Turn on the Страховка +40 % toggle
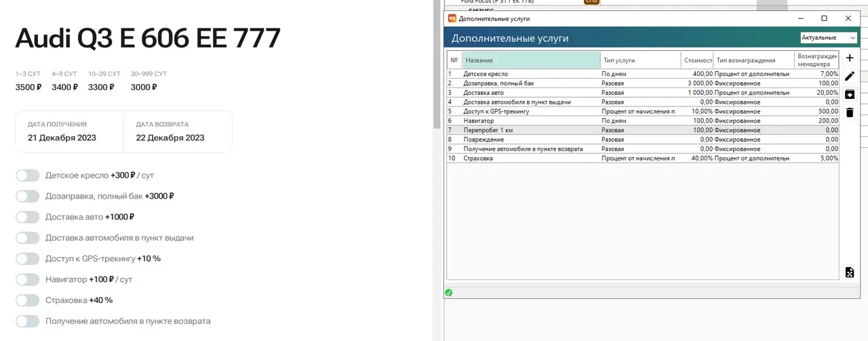 28,300
